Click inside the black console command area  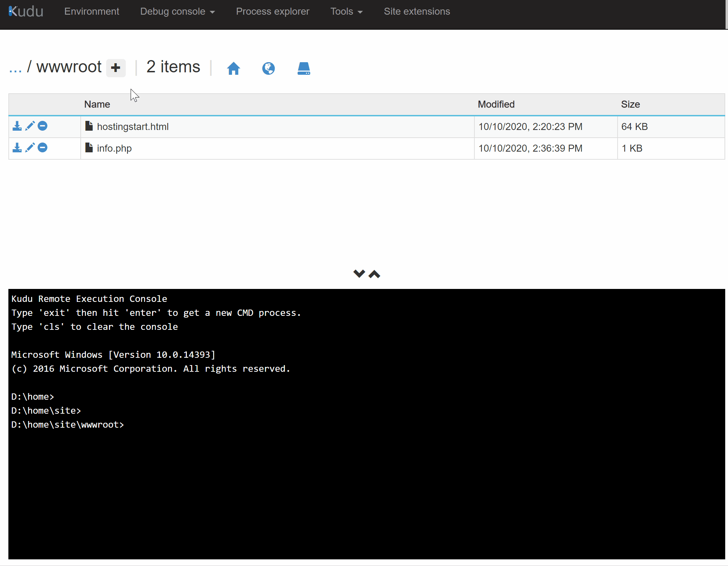[x=366, y=489]
